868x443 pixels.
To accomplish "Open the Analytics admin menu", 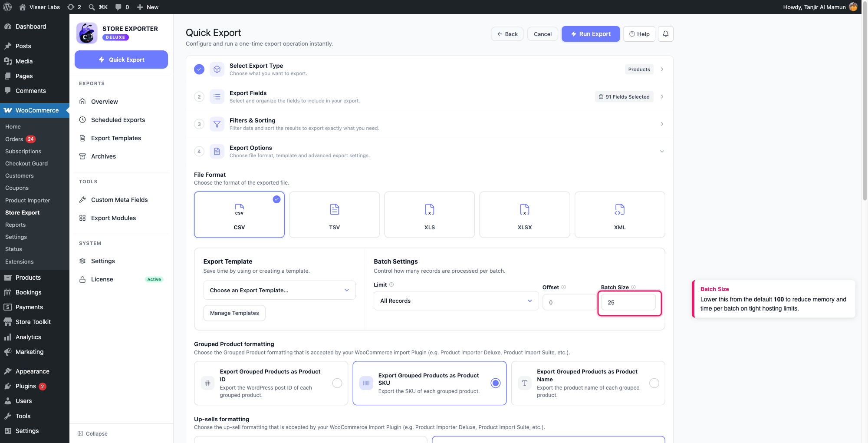I will (x=28, y=337).
